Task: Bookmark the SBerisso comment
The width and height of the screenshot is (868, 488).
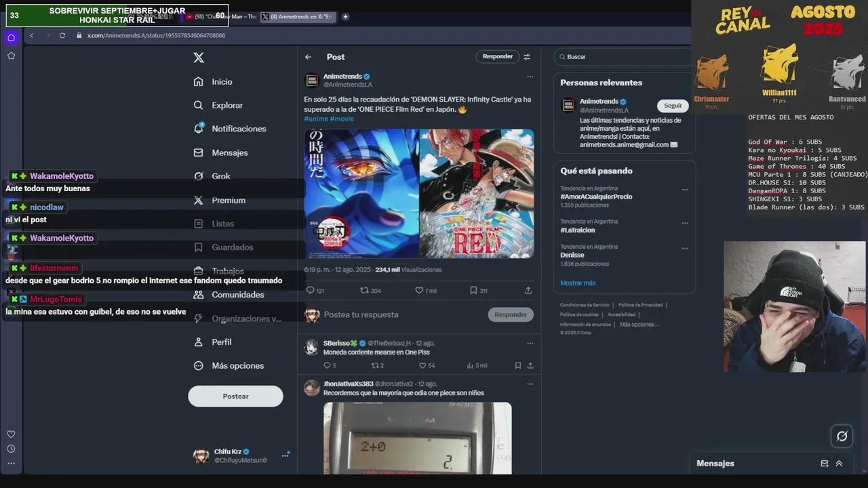Action: point(518,366)
